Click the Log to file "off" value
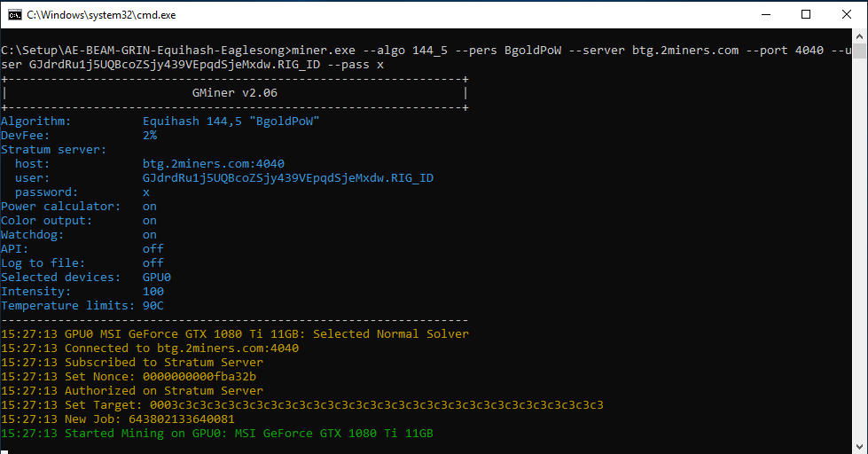 coord(153,263)
